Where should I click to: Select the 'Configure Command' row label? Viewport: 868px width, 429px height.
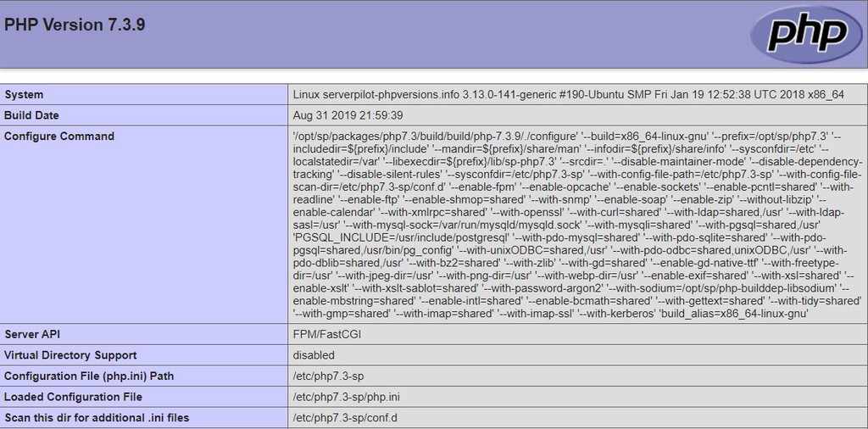59,136
